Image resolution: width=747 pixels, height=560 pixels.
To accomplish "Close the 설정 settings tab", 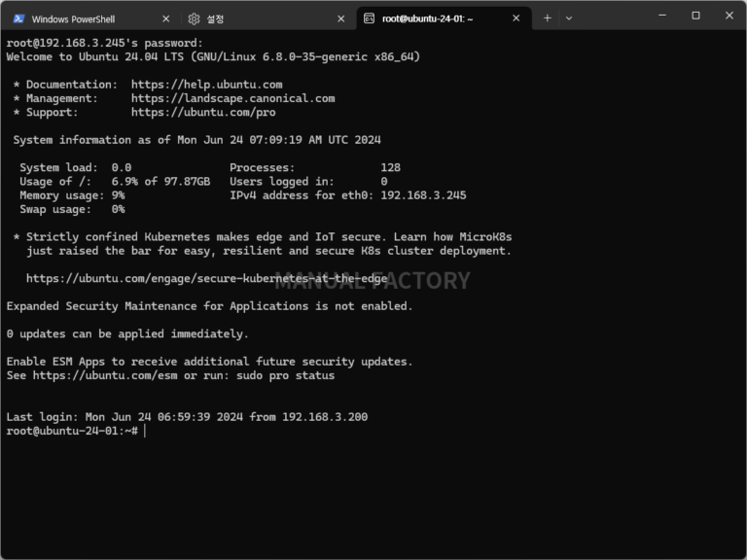I will tap(340, 18).
